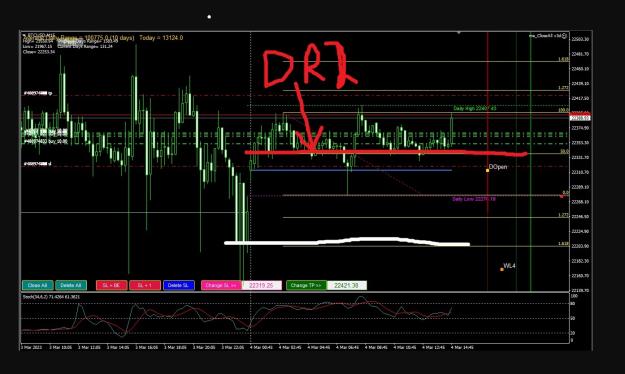Click the red SL = BE button
Image resolution: width=625 pixels, height=374 pixels.
112,285
